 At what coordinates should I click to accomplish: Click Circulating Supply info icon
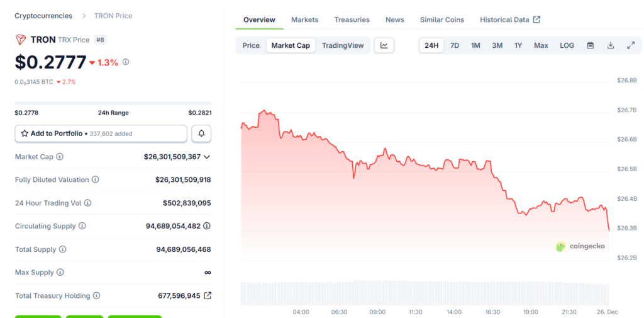82,226
